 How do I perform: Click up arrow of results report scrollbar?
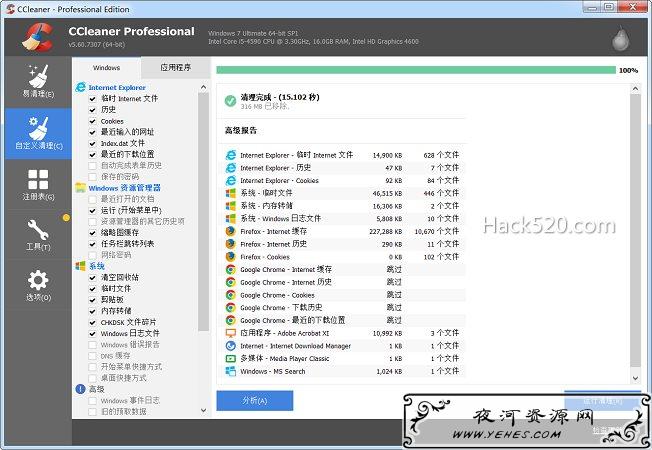click(x=635, y=89)
